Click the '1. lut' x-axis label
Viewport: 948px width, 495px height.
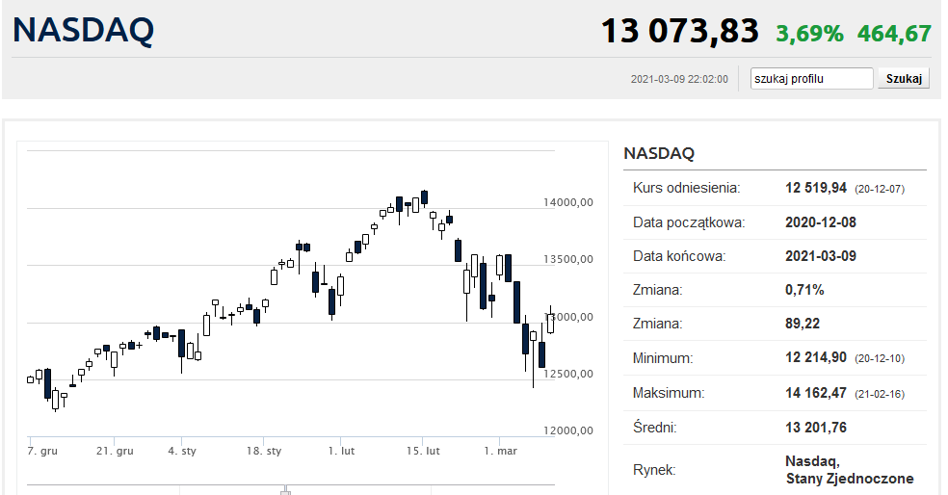[341, 451]
